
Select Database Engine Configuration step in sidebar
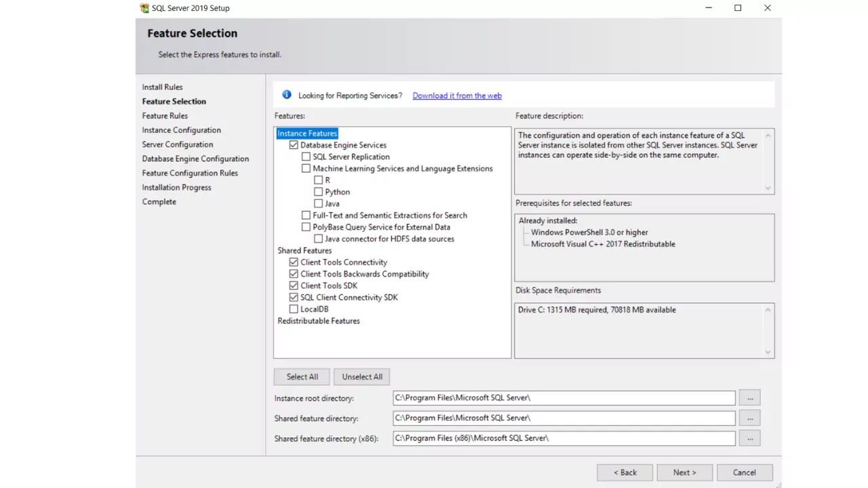[195, 159]
